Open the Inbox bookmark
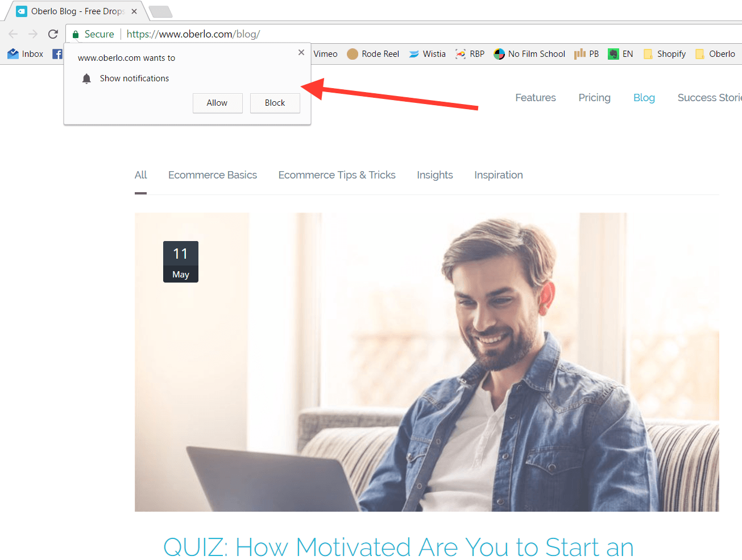Screen dimensions: 742x560 26,54
